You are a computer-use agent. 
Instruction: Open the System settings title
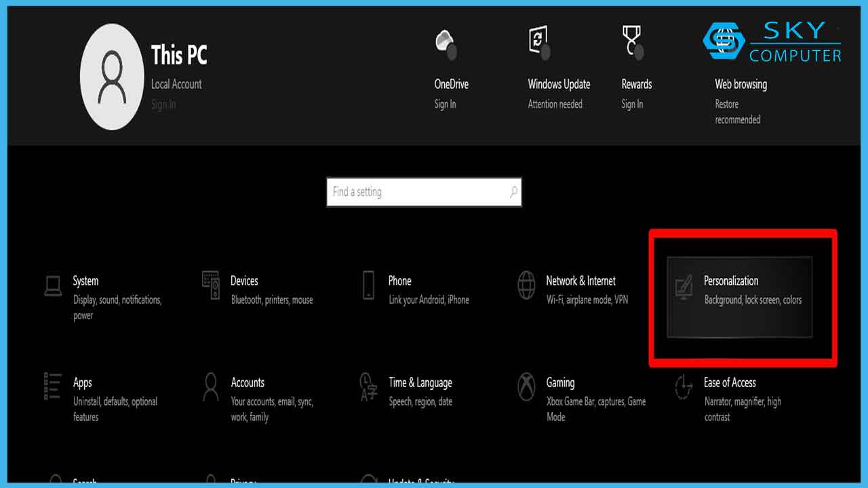point(85,281)
